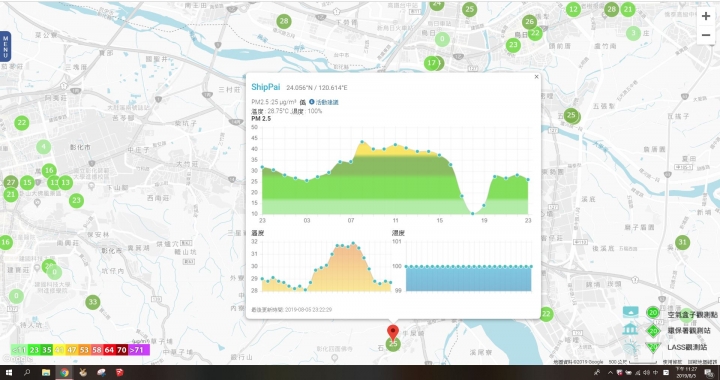Open File Explorer from the taskbar
Screen dimensions: 720x380
click(46, 373)
